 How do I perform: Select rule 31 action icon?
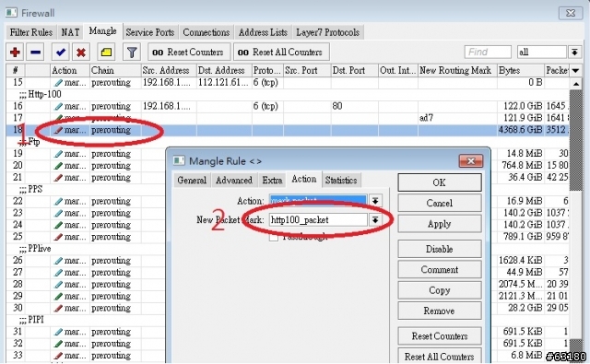tap(58, 332)
